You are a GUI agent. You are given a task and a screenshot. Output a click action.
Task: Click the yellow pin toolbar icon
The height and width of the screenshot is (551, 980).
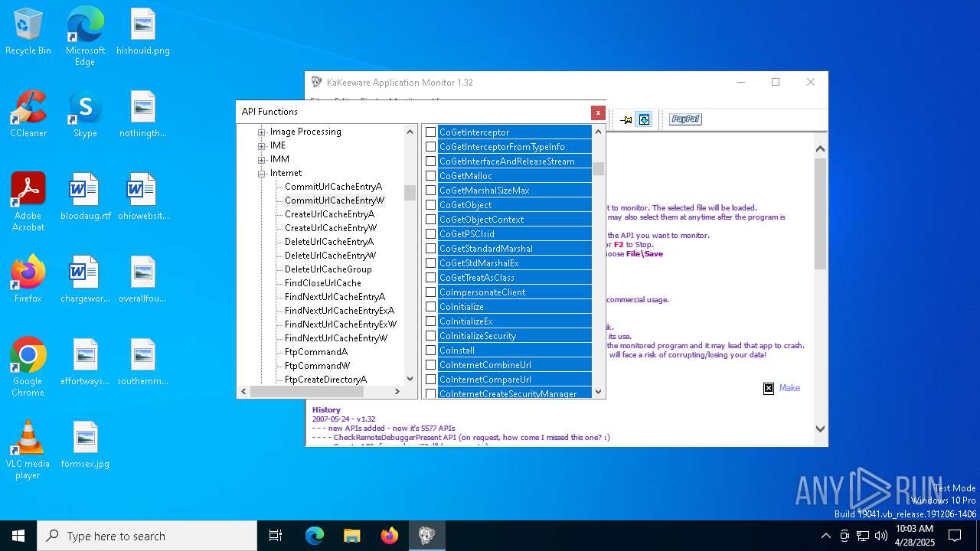pyautogui.click(x=626, y=119)
